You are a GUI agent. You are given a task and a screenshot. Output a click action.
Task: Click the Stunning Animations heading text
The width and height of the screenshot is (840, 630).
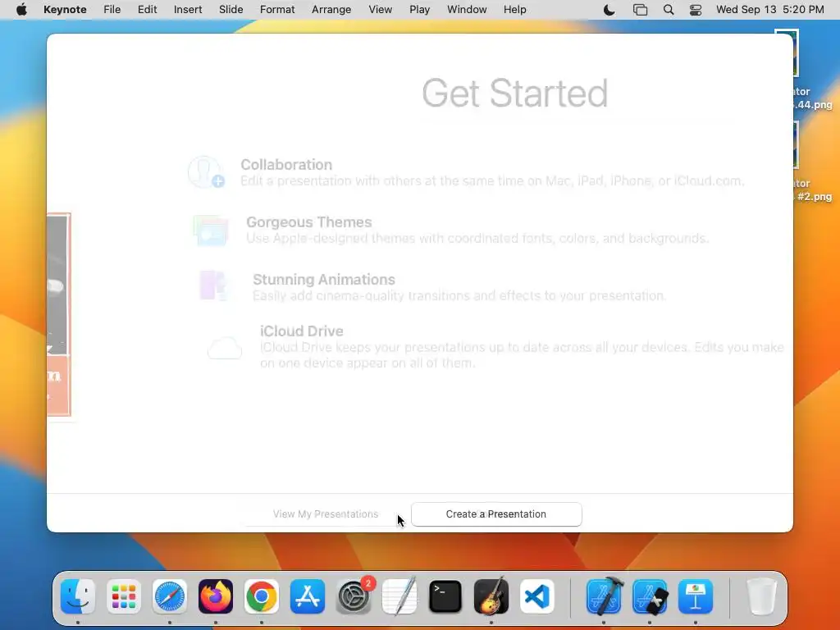pyautogui.click(x=323, y=279)
